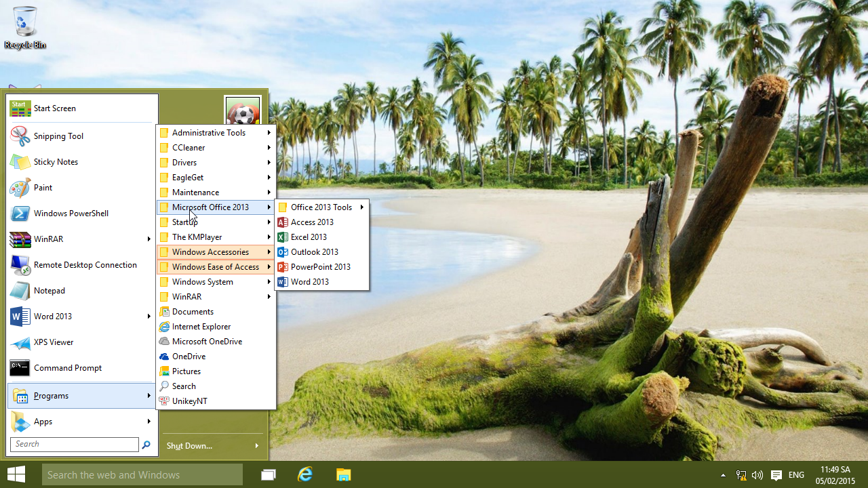868x488 pixels.
Task: Click the start menu Search field
Action: pos(75,445)
